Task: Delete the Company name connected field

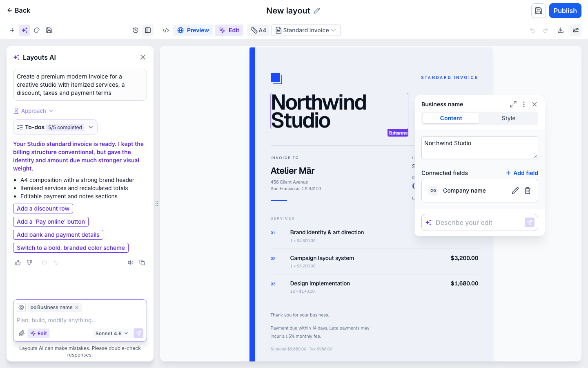Action: 528,191
